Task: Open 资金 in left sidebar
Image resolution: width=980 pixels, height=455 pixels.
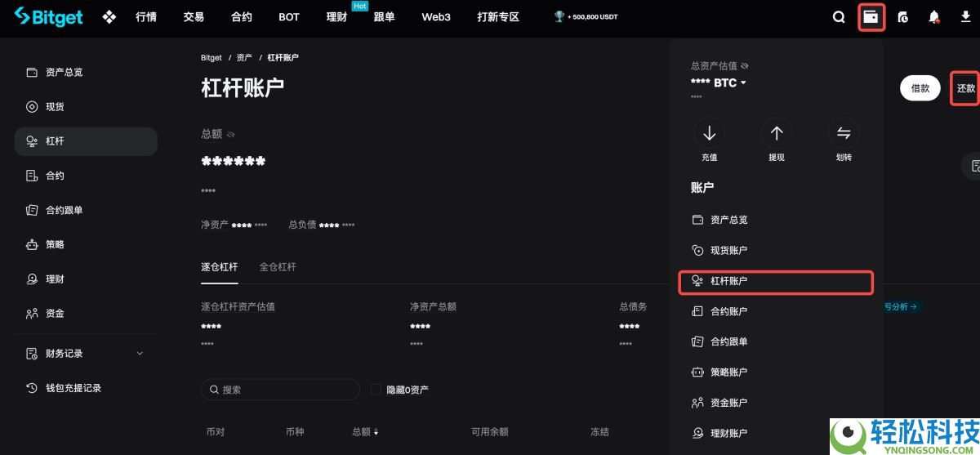Action: (x=86, y=314)
